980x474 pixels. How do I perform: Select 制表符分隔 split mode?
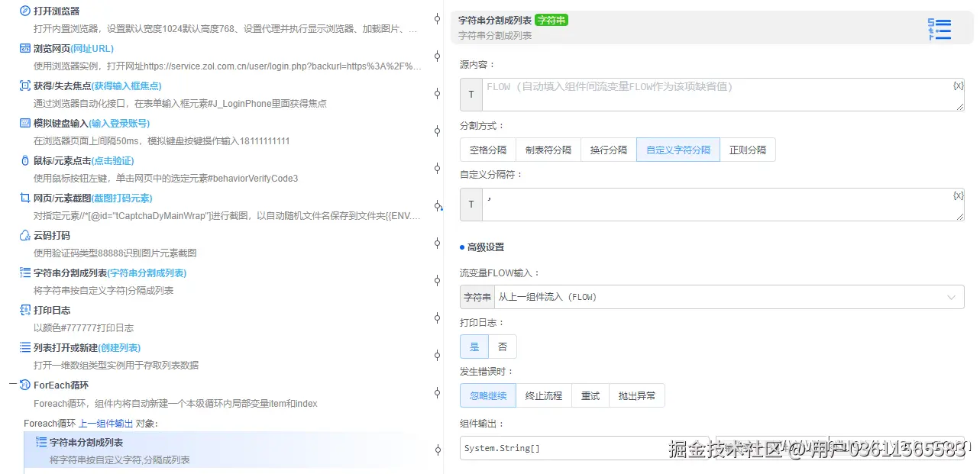[x=548, y=150]
